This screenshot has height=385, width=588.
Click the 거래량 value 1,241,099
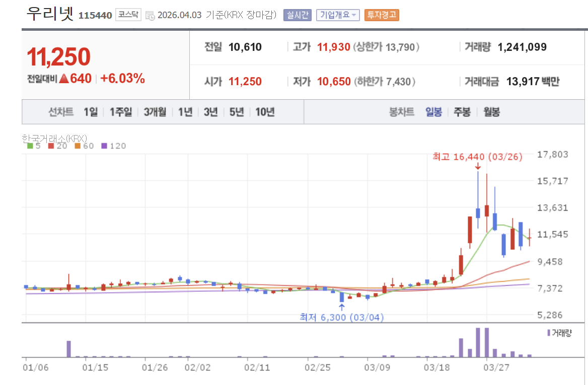(522, 47)
